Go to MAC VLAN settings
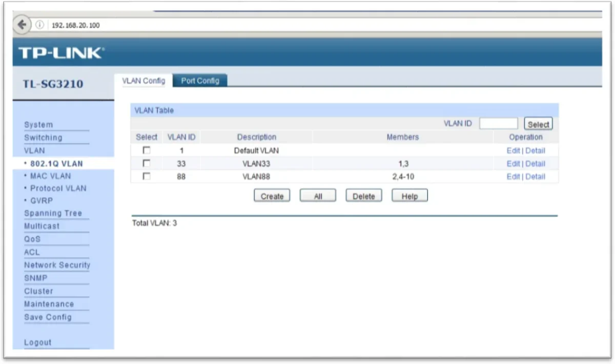The height and width of the screenshot is (364, 615). pyautogui.click(x=50, y=176)
